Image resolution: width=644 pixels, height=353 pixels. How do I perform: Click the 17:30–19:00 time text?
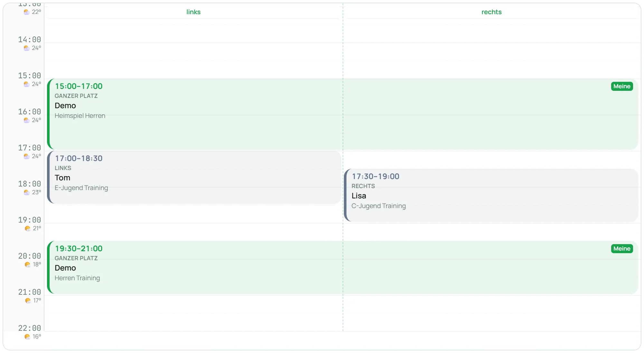tap(375, 176)
